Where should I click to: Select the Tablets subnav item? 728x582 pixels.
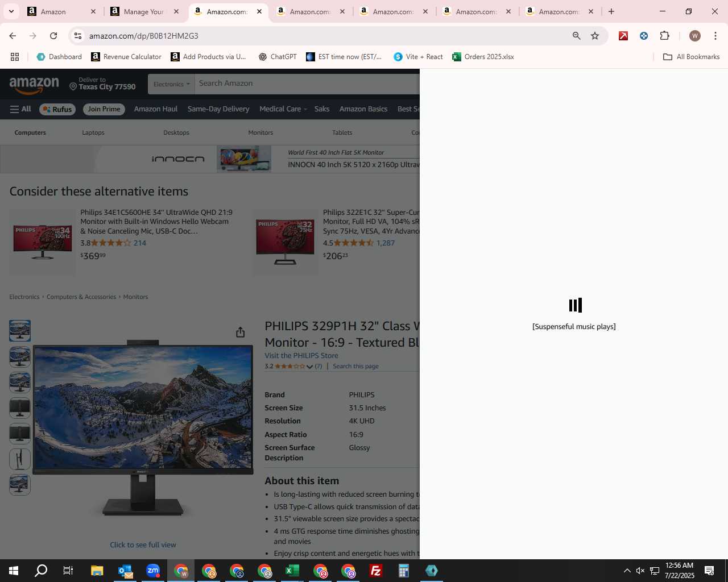342,132
